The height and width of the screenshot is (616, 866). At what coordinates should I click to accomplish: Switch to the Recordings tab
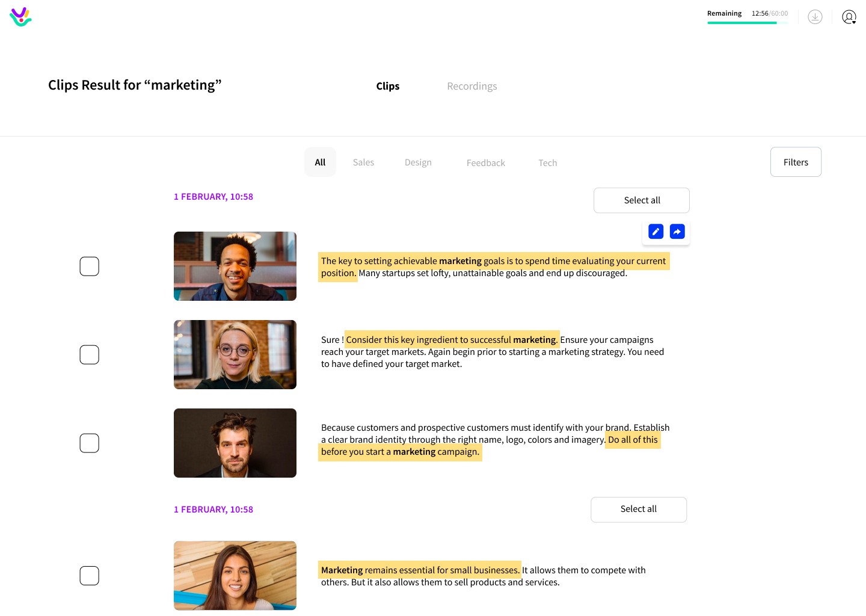point(471,86)
